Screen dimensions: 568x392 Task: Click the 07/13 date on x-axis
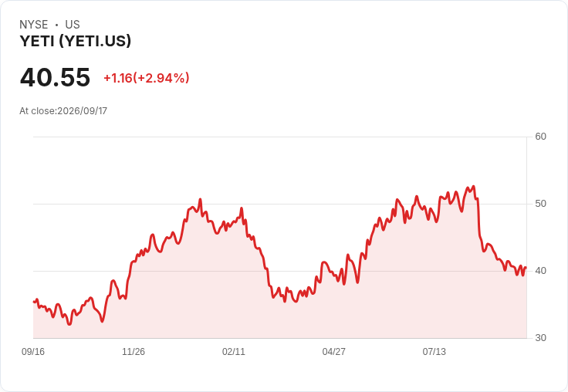coord(434,351)
